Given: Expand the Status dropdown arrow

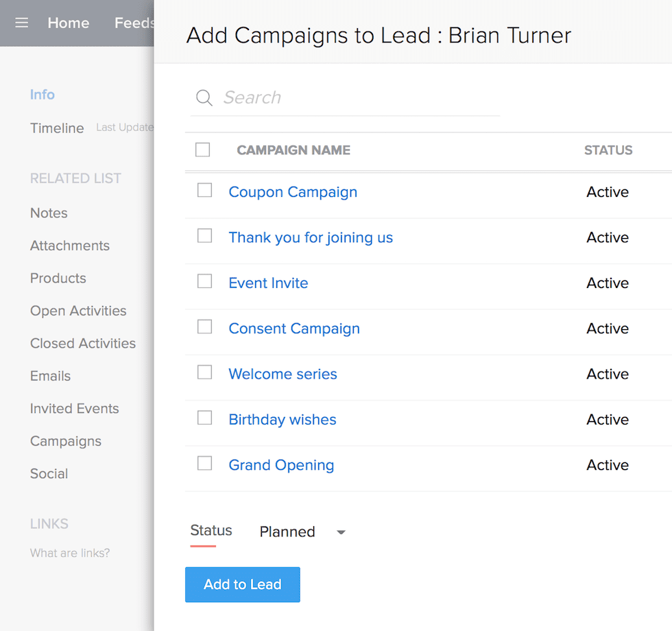Looking at the screenshot, I should [341, 532].
